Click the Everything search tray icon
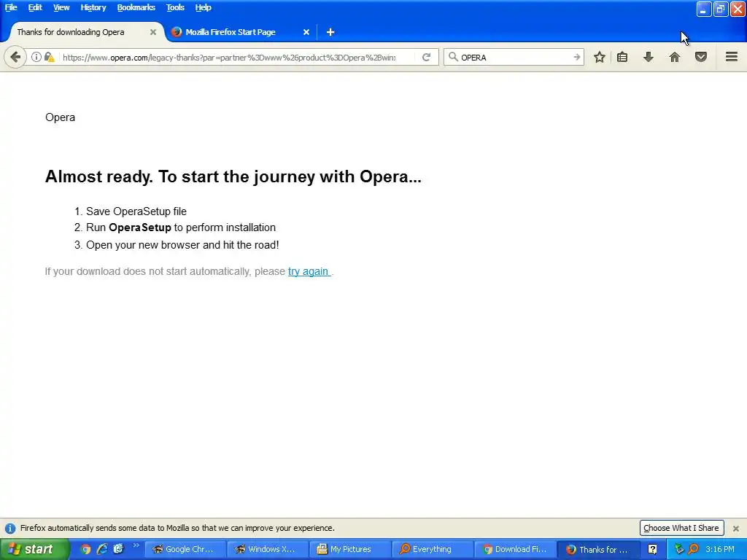747x560 pixels. tap(693, 550)
